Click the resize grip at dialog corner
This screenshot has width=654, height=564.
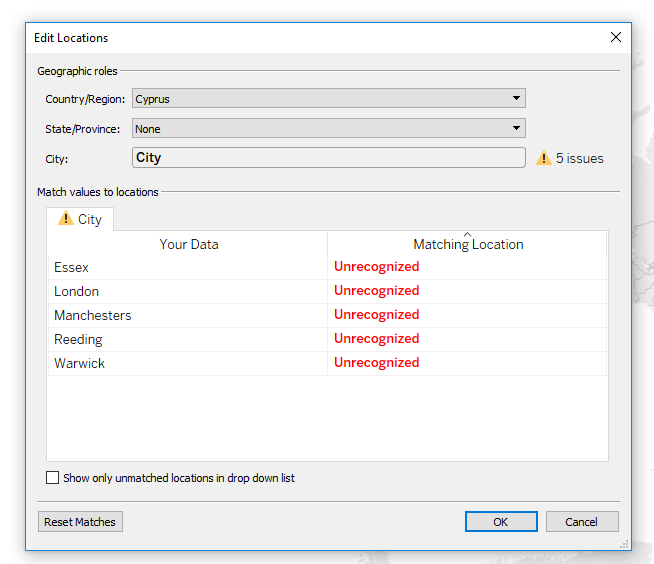pyautogui.click(x=624, y=544)
